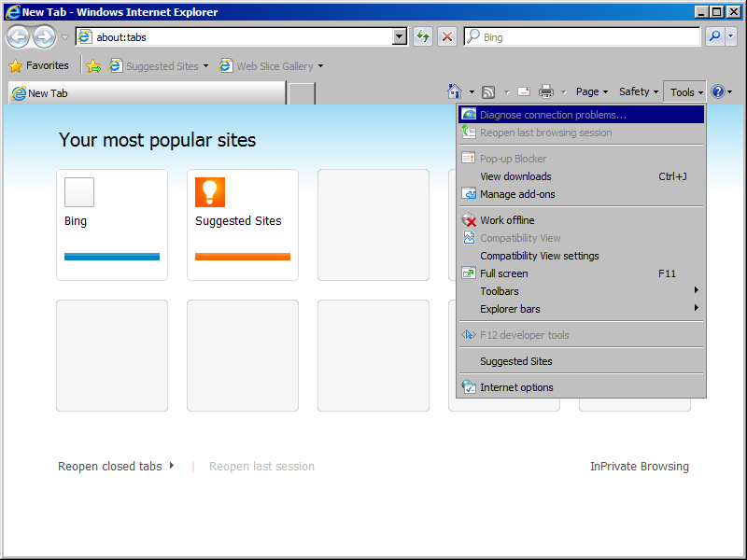Open Help via the question mark icon
Screen dimensions: 747x560
(x=715, y=91)
